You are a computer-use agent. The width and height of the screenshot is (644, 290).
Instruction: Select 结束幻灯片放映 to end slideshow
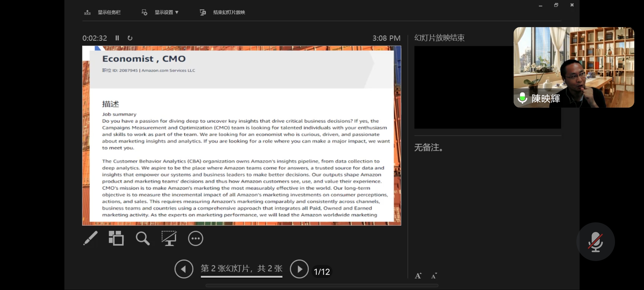coord(229,12)
